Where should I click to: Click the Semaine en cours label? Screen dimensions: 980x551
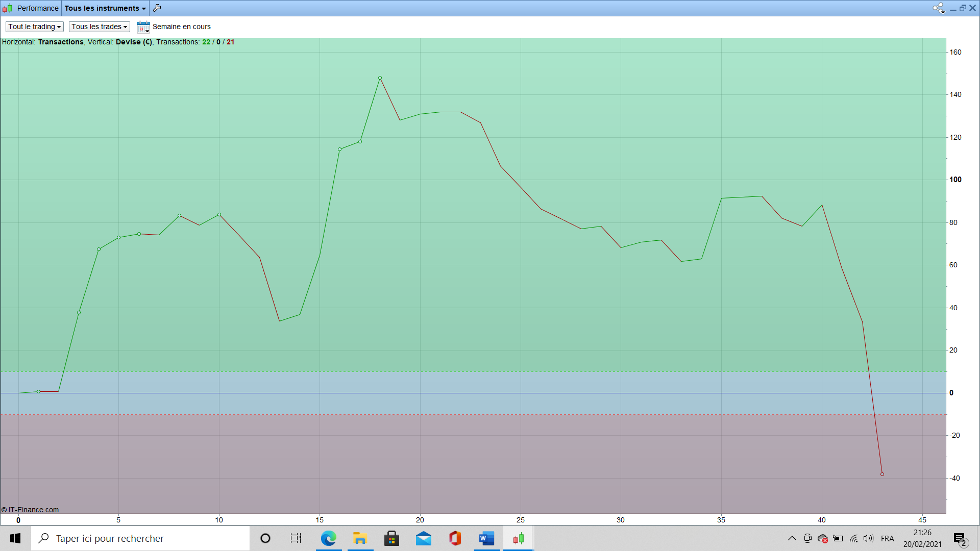pos(181,27)
